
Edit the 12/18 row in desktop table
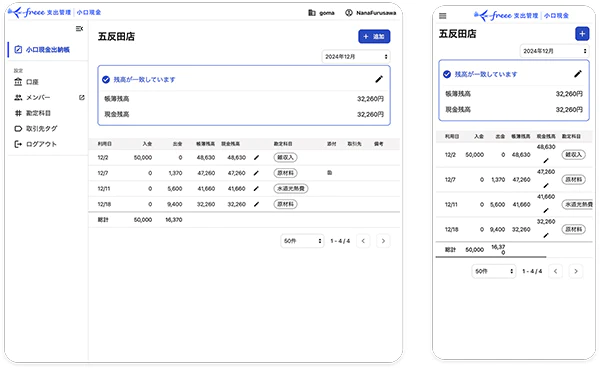256,204
